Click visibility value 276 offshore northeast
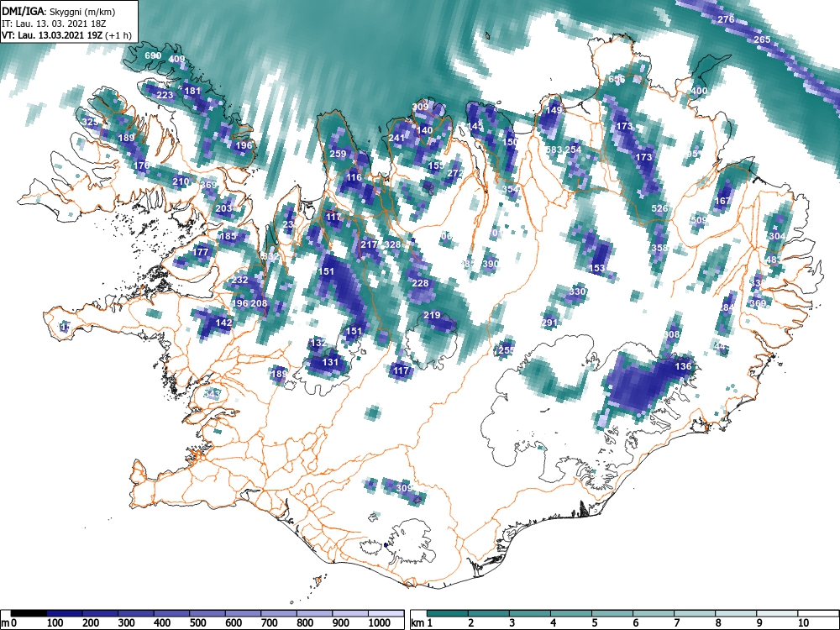This screenshot has height=630, width=840. click(x=726, y=19)
